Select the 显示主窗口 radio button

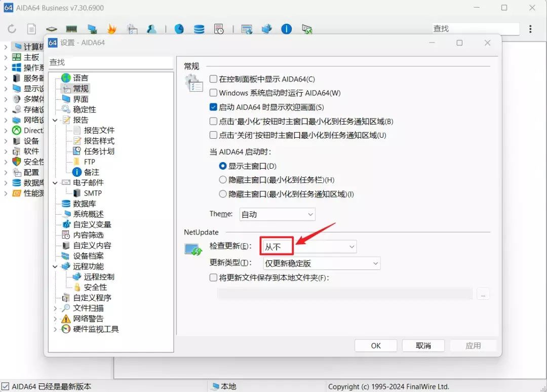click(222, 166)
